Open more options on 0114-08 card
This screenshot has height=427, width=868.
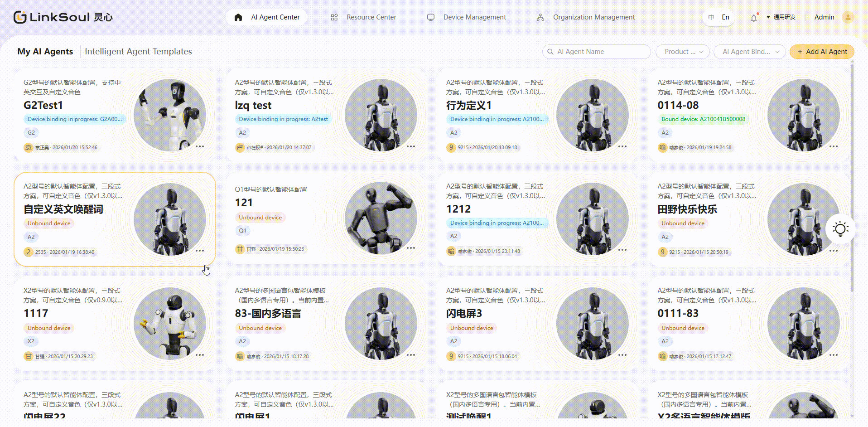[x=834, y=146]
